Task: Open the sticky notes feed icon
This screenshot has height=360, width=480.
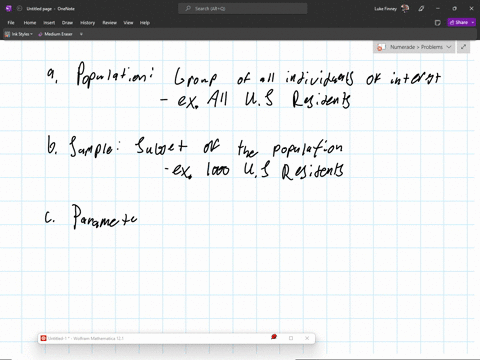Action: (x=438, y=23)
